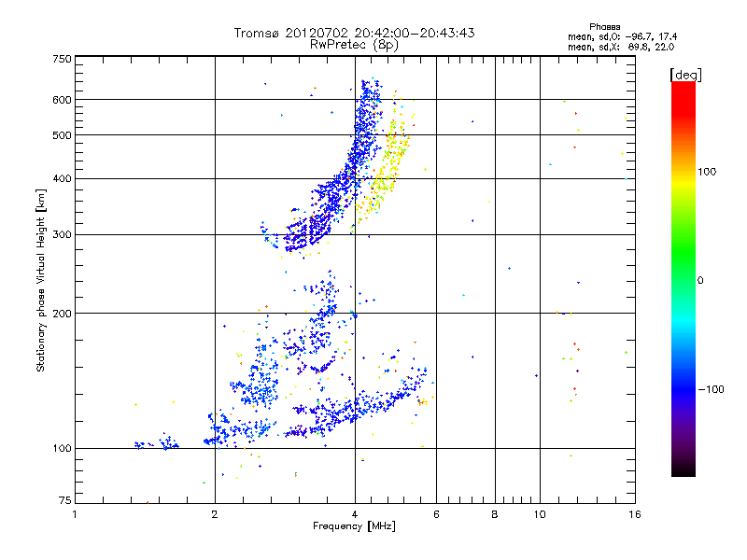Click the 'mean, sd,X: 89.8, 22.0' value
This screenshot has height=560, width=747.
(x=621, y=47)
